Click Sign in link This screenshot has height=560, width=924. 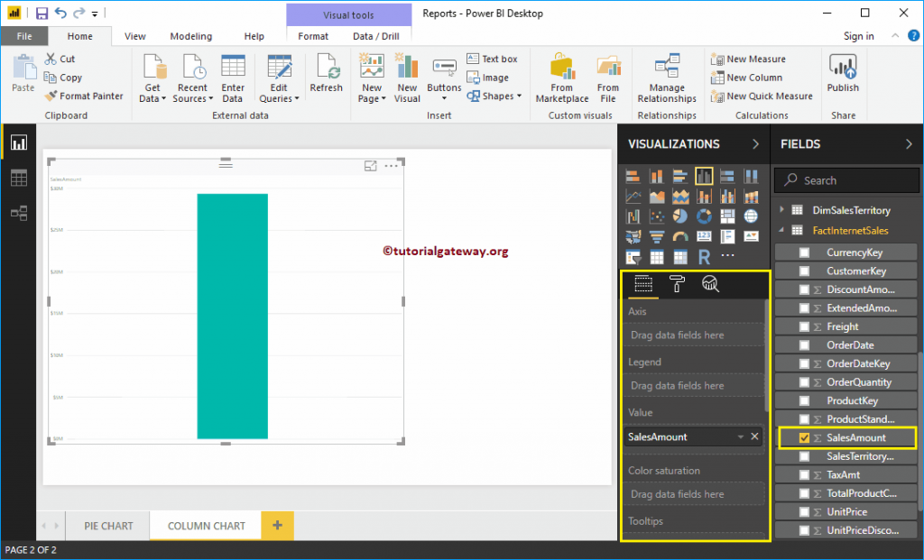pos(859,36)
